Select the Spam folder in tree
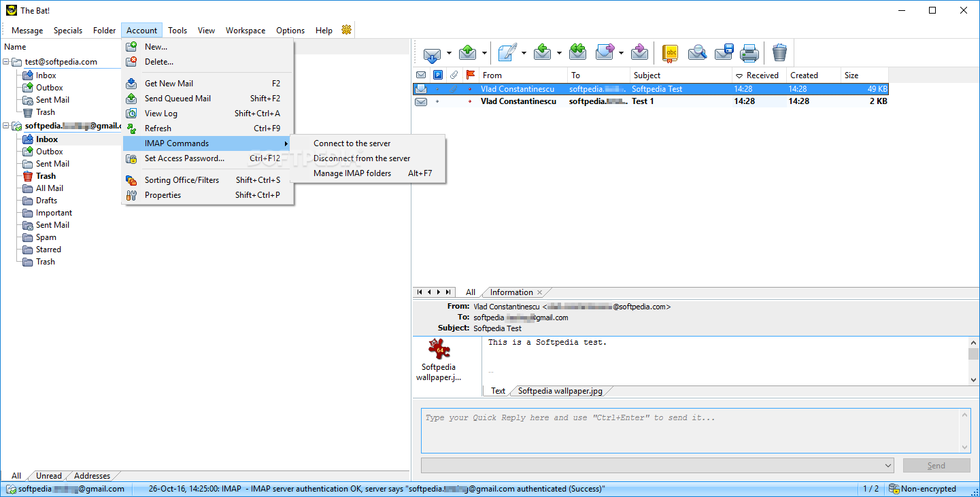980x497 pixels. 46,237
